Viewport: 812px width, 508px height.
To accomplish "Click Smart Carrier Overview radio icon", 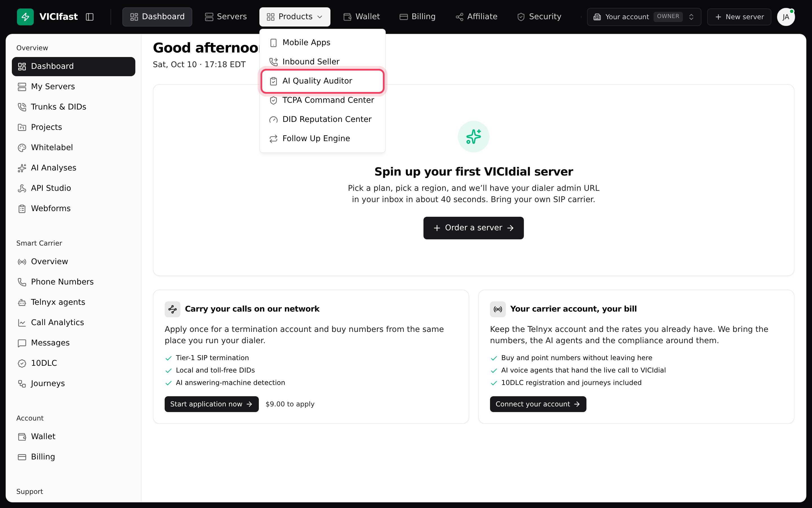I will [x=22, y=262].
